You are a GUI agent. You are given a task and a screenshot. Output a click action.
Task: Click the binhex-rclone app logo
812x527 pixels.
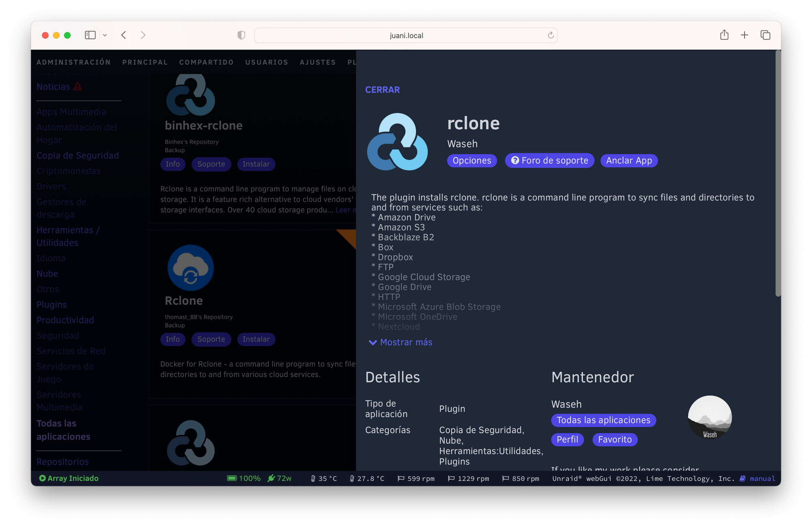click(x=190, y=94)
